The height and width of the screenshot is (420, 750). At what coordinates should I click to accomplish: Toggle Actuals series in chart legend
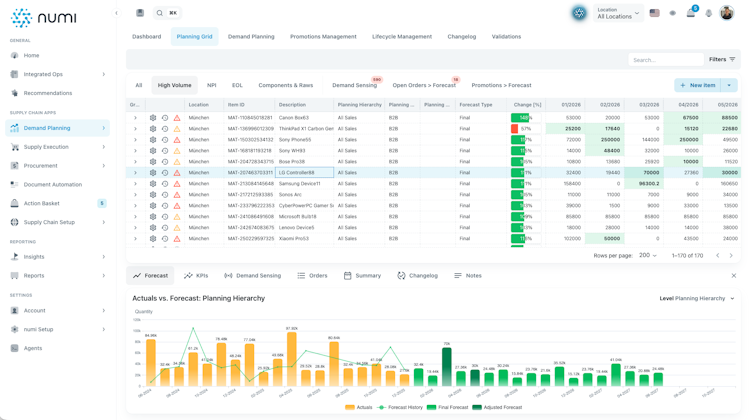(358, 407)
